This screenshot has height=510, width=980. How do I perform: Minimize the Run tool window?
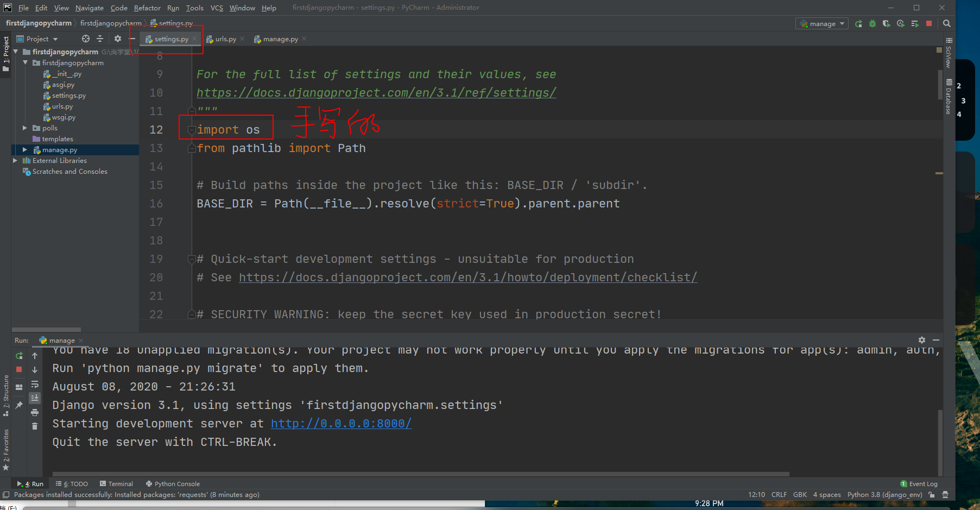(936, 340)
